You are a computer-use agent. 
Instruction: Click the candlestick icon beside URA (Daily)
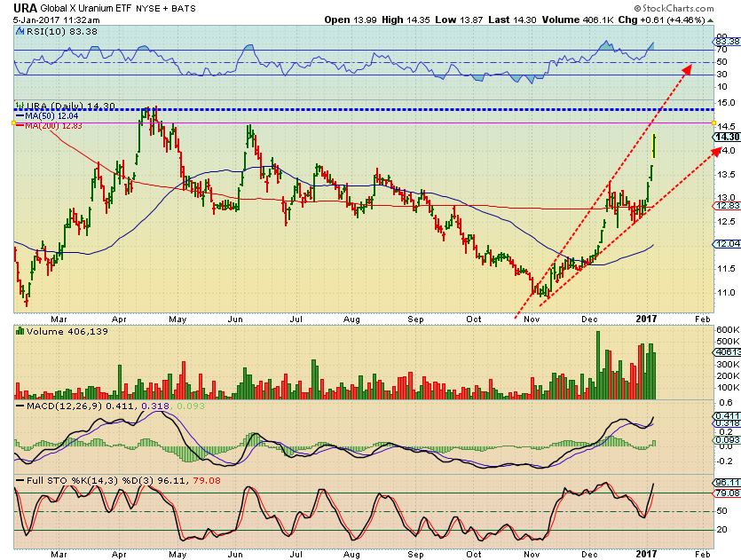tap(20, 106)
